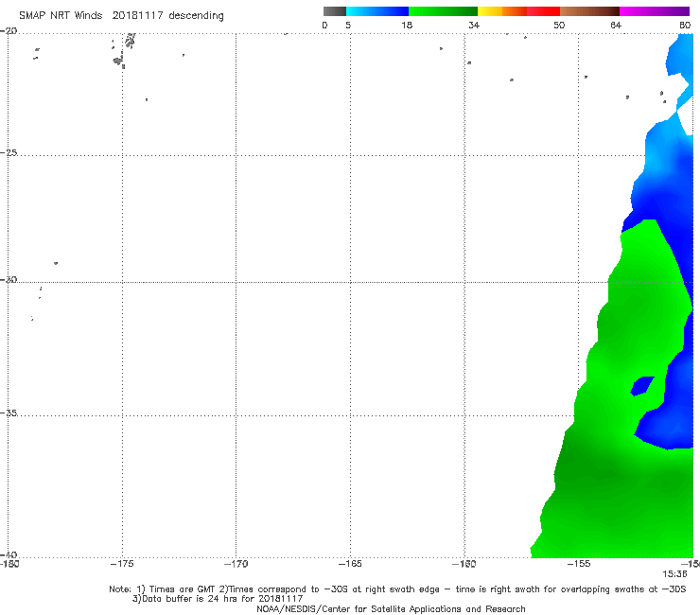Click the blue 5-18 colorbar segment
700x615 pixels.
tap(377, 11)
